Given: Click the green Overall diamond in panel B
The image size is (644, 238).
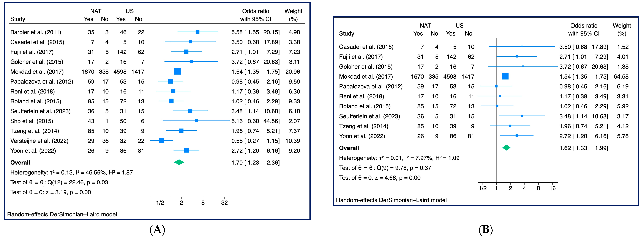Looking at the screenshot, I should pos(506,148).
